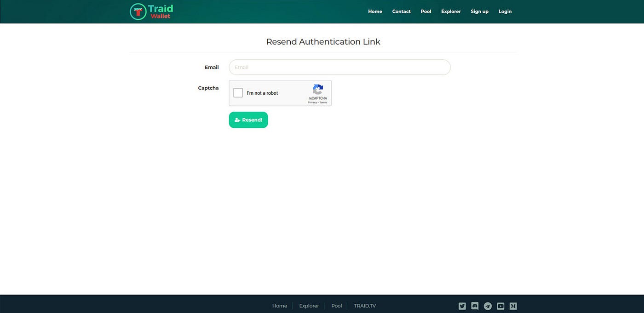
Task: Click the Traid Wallet logo in the header
Action: click(x=151, y=11)
